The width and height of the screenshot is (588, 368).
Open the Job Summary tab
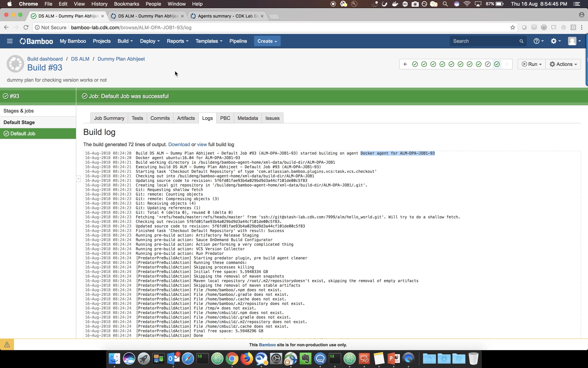[109, 118]
